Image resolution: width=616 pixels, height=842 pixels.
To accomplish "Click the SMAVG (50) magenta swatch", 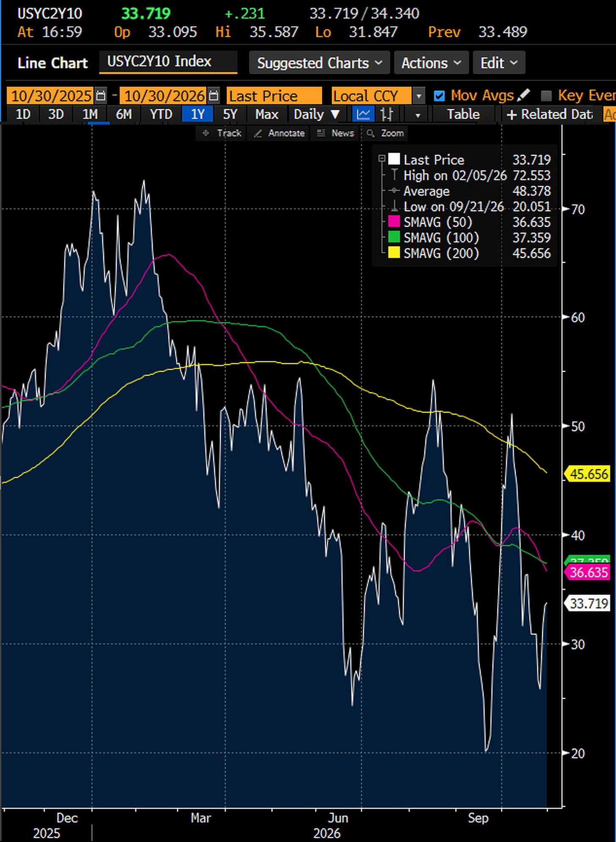I will click(x=394, y=222).
